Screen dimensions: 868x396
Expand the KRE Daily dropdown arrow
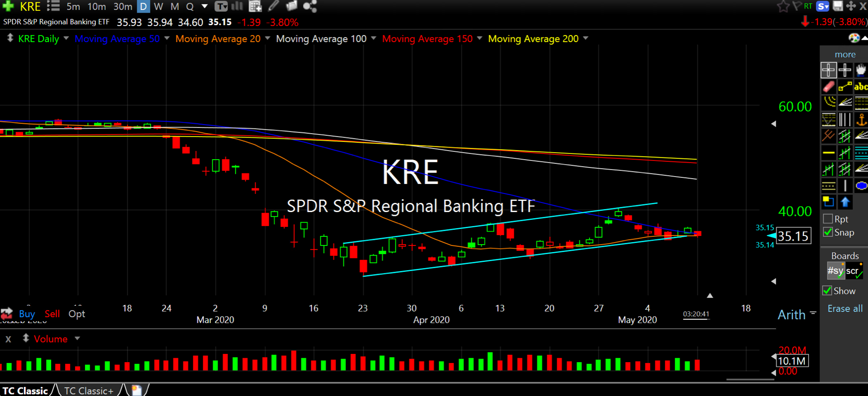[66, 38]
